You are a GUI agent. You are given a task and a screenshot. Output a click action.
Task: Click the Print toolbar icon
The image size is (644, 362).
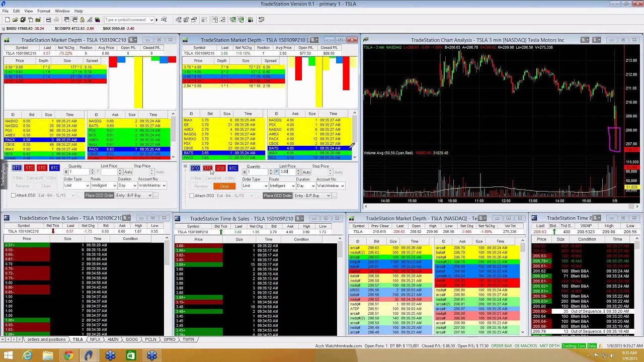coord(49,20)
